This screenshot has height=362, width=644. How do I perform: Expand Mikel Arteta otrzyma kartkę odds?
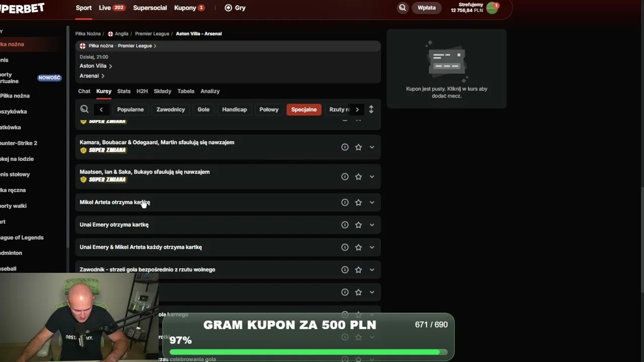click(x=372, y=202)
